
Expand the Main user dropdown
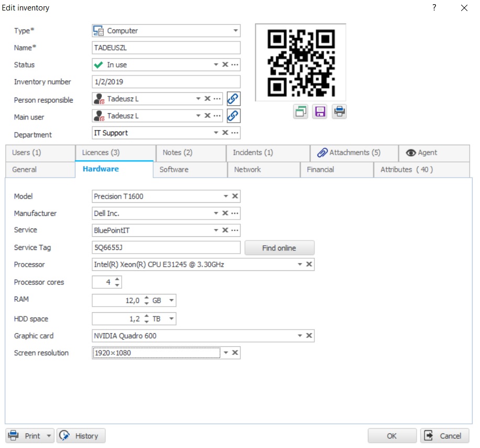[x=198, y=116]
